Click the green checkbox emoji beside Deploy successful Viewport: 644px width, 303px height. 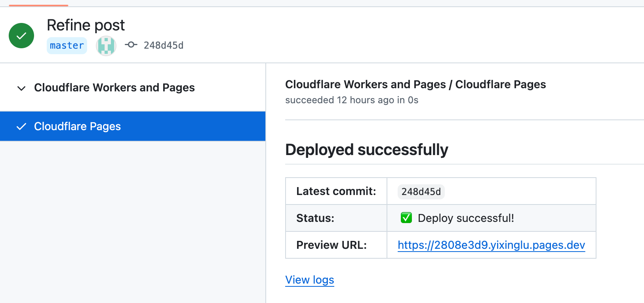point(406,218)
